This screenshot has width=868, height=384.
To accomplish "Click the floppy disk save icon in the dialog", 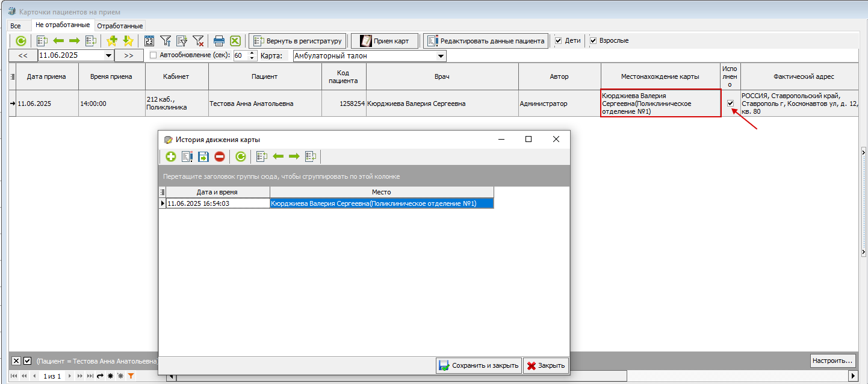I will pos(203,156).
